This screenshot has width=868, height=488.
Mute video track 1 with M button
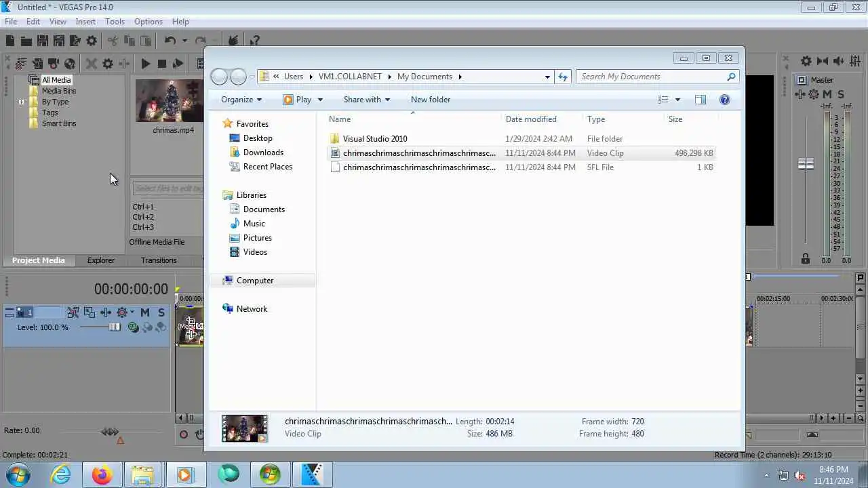[x=144, y=312]
